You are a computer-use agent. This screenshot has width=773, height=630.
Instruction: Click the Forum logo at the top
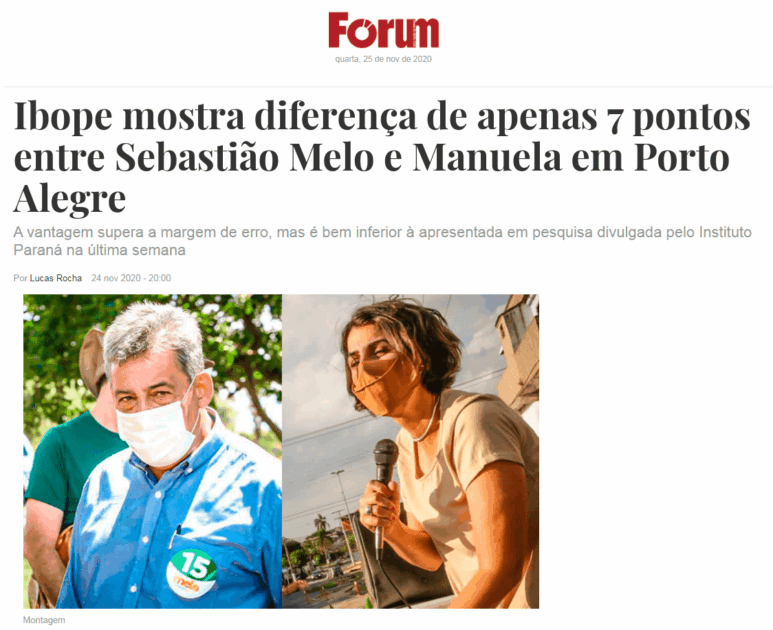[383, 31]
